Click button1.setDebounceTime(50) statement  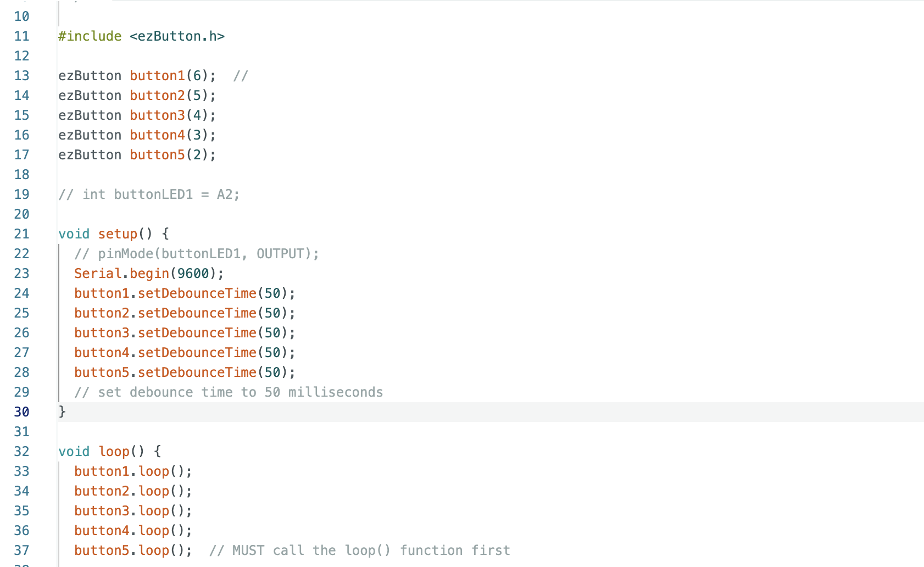coord(185,293)
